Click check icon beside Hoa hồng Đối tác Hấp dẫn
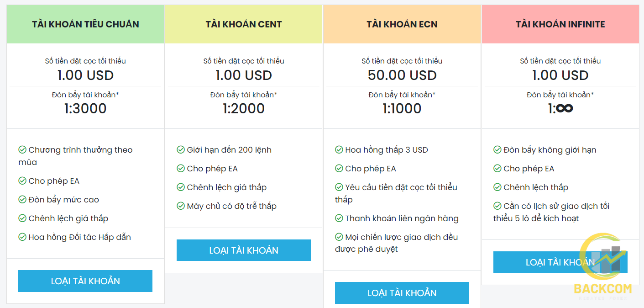644x308 pixels. coord(22,237)
